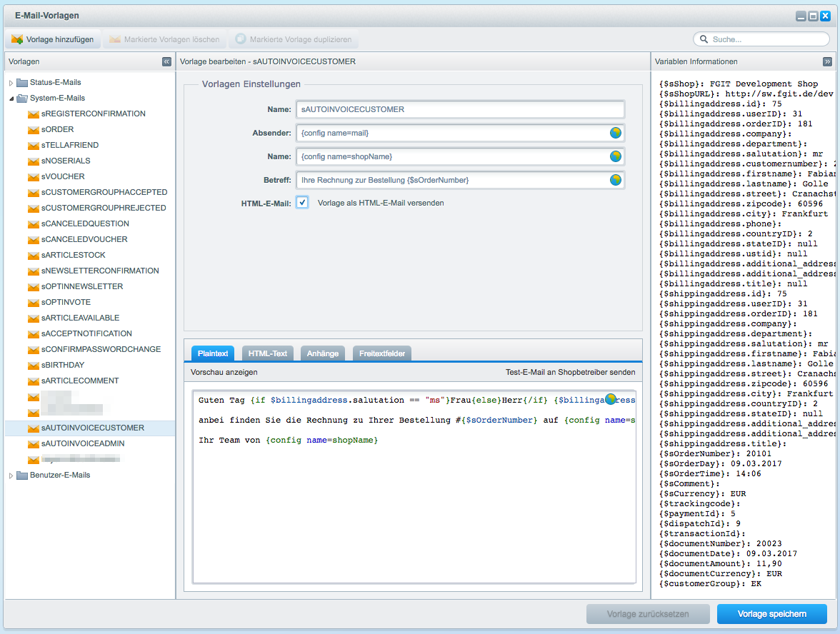The height and width of the screenshot is (634, 840).
Task: Switch to Plaintext tab
Action: pyautogui.click(x=213, y=353)
